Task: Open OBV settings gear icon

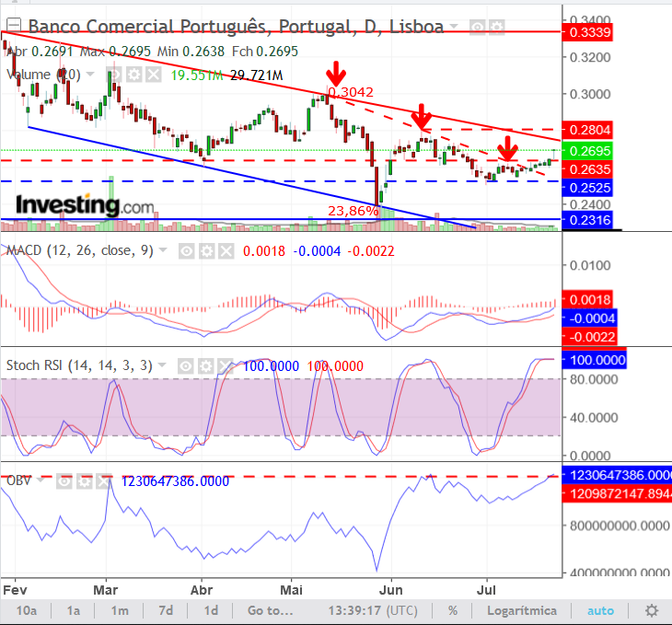Action: (84, 481)
